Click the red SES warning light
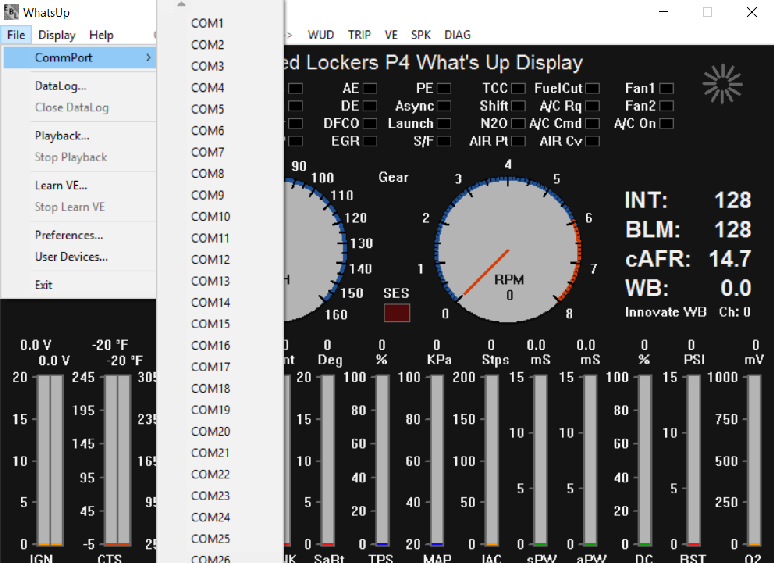Screen dimensions: 774x563 pos(397,312)
